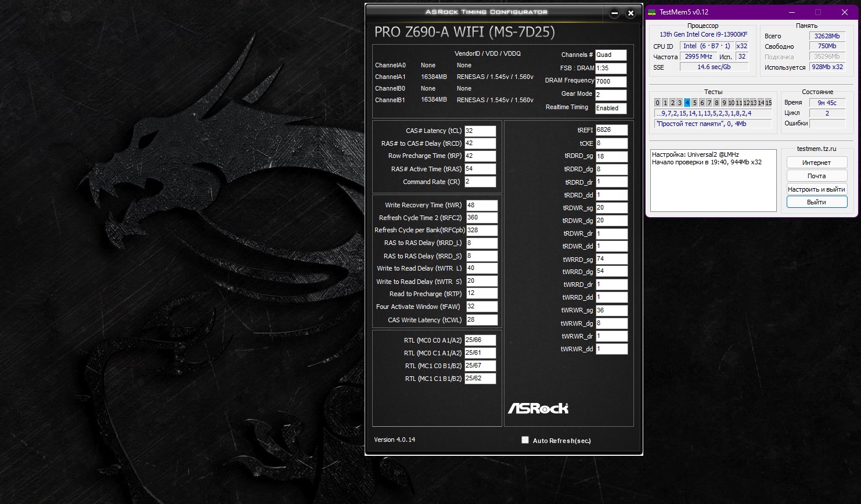This screenshot has width=861, height=504.
Task: Click the testmem.tz.ru label
Action: (816, 149)
